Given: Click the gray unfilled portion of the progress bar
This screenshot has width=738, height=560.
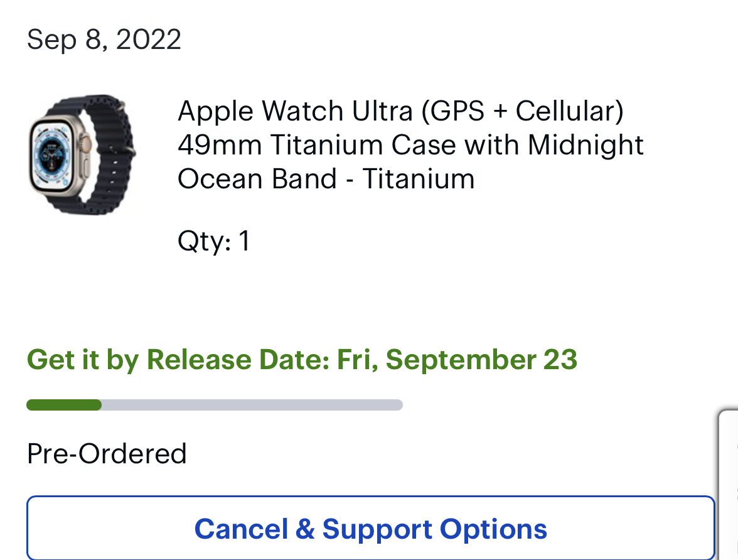Looking at the screenshot, I should pos(251,405).
